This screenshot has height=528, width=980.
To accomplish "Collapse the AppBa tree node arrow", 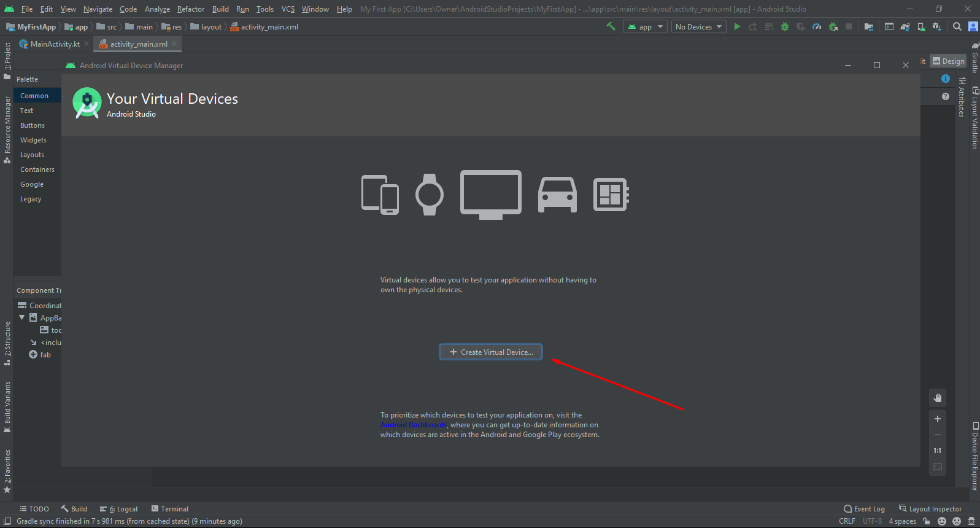I will (x=22, y=317).
